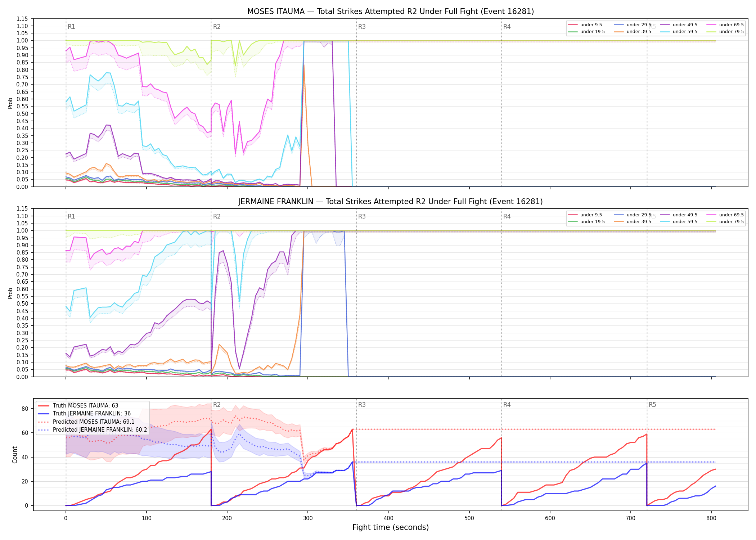Click the '1.15' y tick of the Itauma chart

point(22,19)
